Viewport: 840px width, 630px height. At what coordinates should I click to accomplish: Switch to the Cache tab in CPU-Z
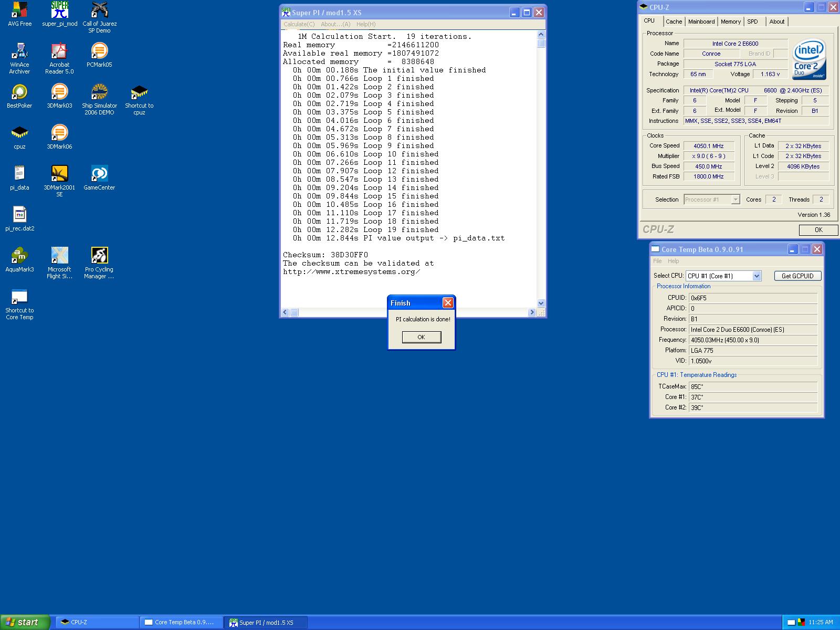[674, 22]
